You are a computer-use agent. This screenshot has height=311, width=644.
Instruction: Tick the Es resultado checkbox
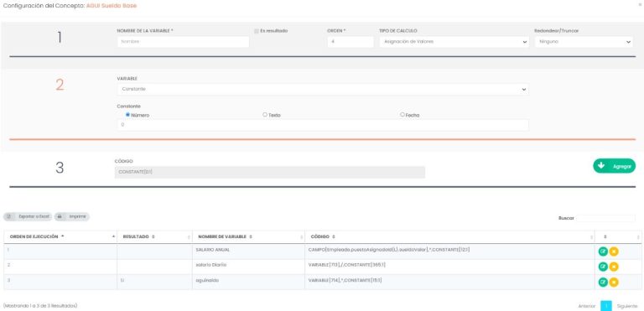coord(257,31)
